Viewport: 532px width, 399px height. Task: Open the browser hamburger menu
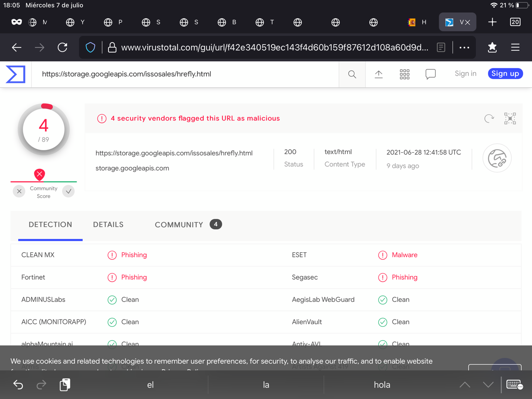(515, 47)
